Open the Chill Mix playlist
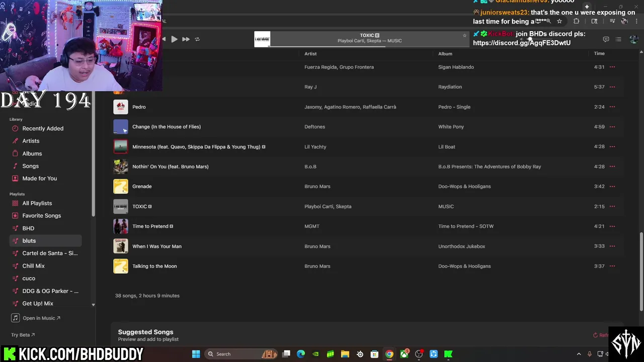Image resolution: width=644 pixels, height=362 pixels. point(33,266)
